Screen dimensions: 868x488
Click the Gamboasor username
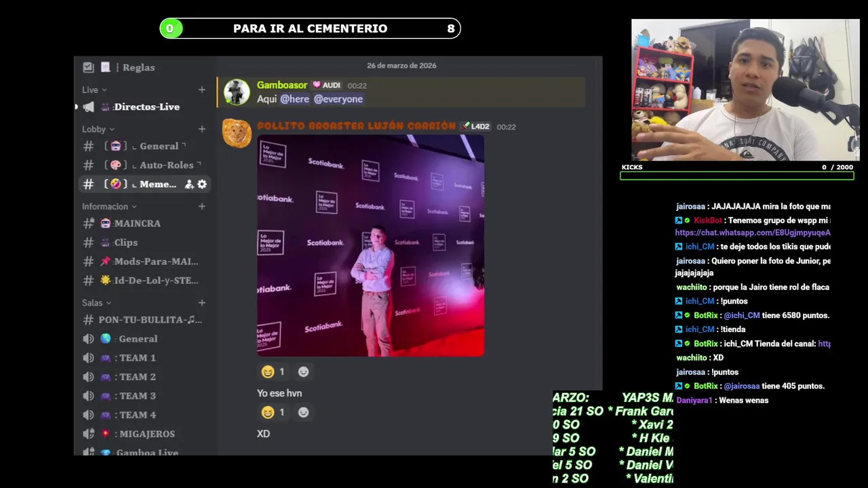coord(282,85)
